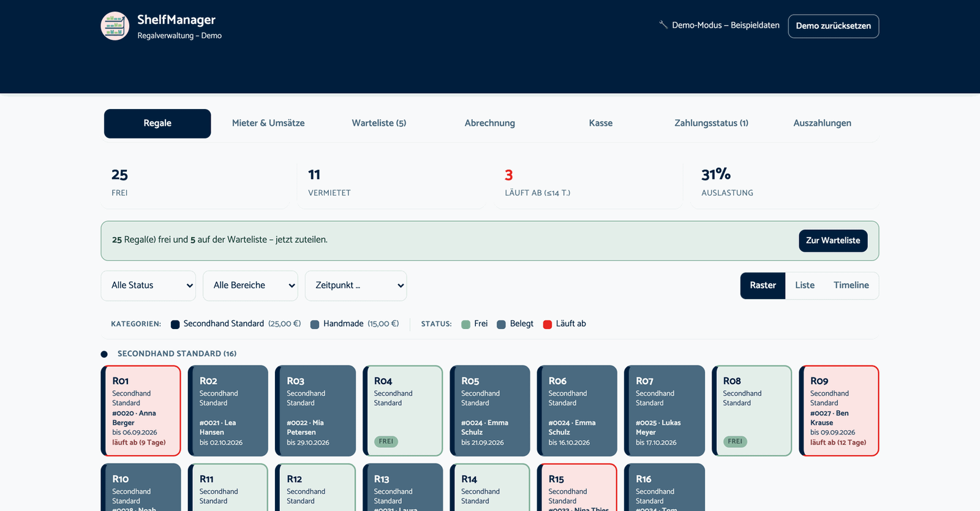This screenshot has width=980, height=511.
Task: Switch to the Auszahlungen tab
Action: click(823, 124)
